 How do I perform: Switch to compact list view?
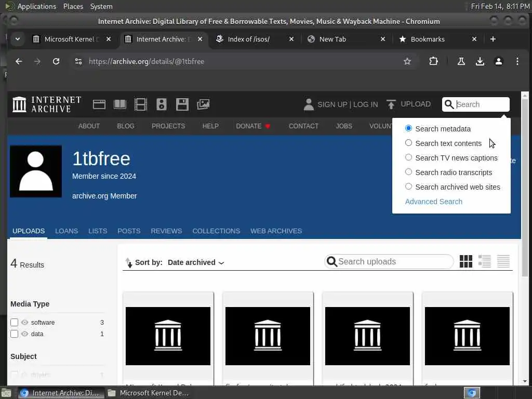click(503, 261)
